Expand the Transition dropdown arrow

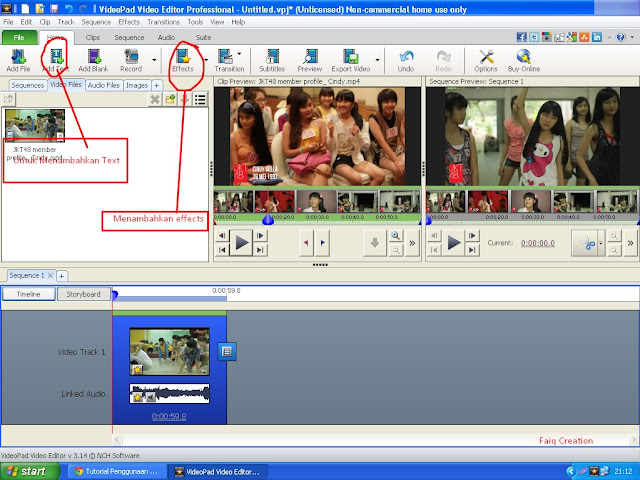coord(239,53)
